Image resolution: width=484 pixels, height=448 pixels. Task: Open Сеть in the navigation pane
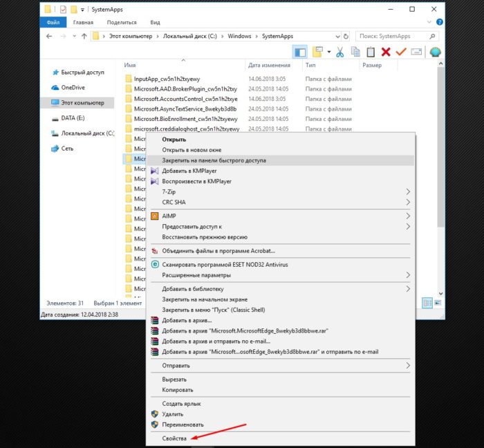coord(63,149)
